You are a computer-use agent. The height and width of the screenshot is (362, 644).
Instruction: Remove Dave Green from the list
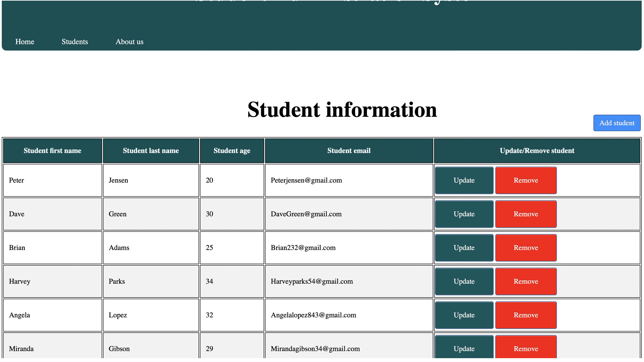point(526,214)
